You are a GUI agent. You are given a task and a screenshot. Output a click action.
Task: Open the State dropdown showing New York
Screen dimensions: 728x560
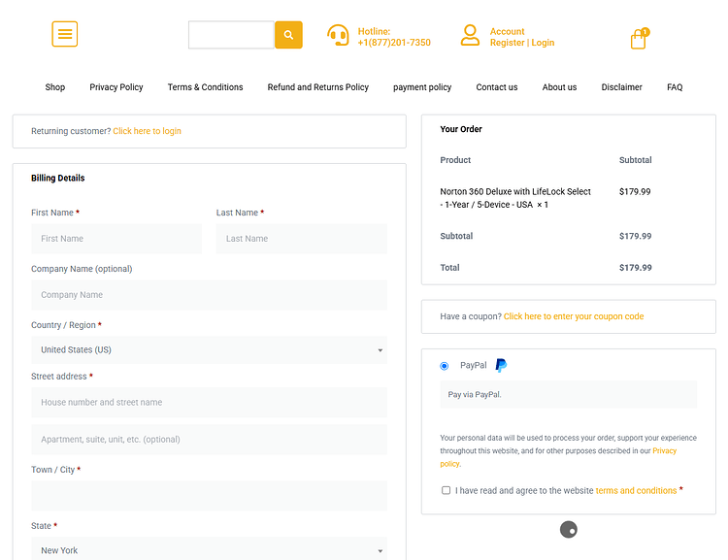tap(209, 550)
